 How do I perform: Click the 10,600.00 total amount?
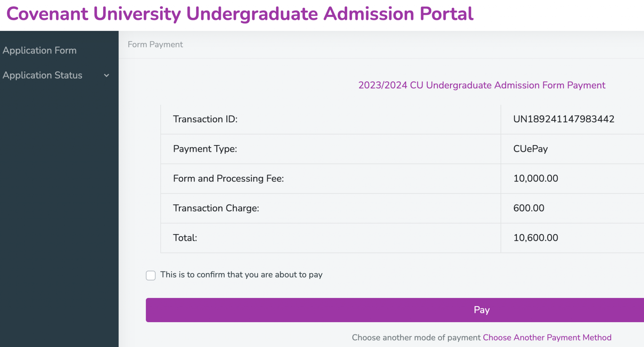(536, 238)
